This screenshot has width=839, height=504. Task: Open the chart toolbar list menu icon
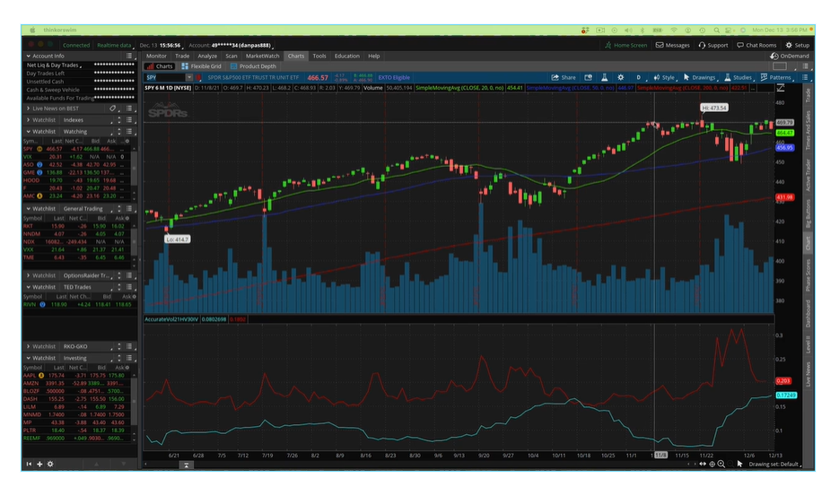click(805, 78)
